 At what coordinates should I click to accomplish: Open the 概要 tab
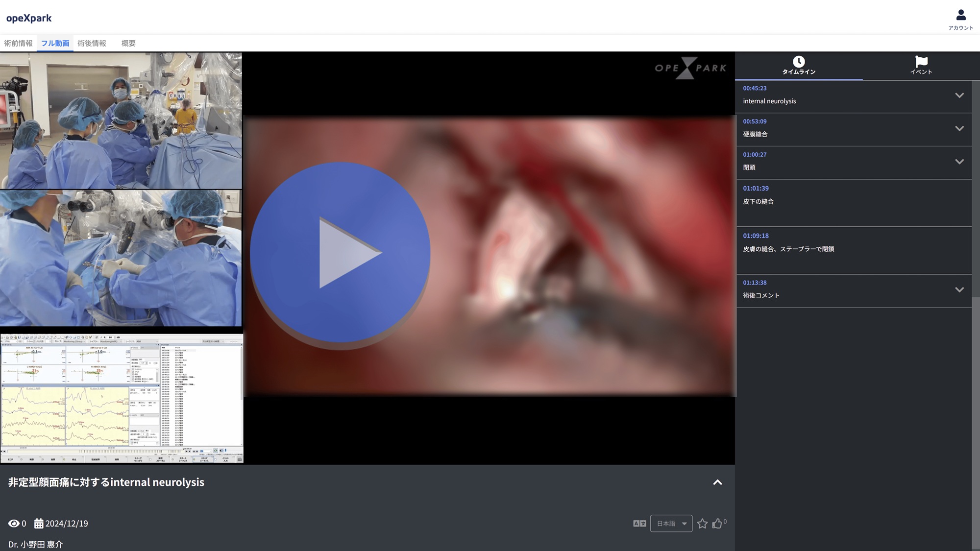[128, 43]
